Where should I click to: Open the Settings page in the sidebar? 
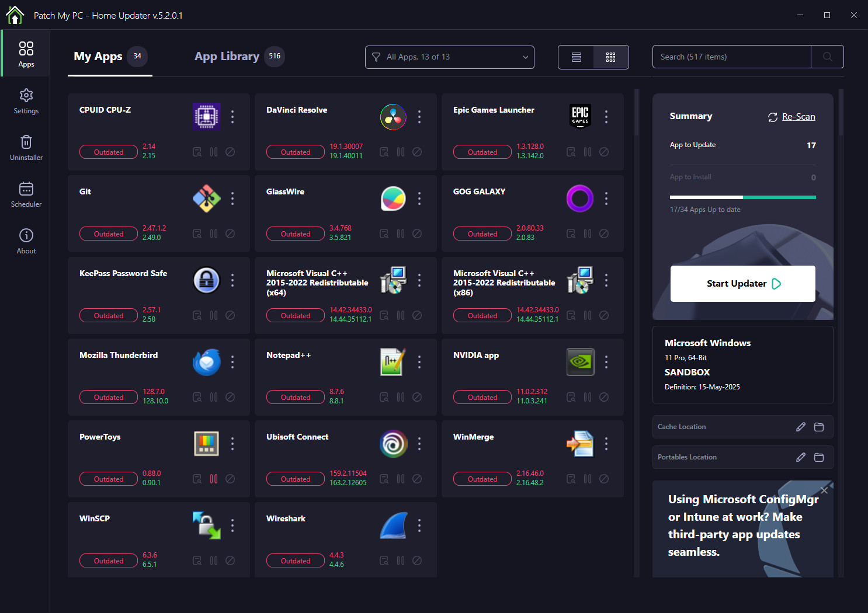[x=26, y=101]
